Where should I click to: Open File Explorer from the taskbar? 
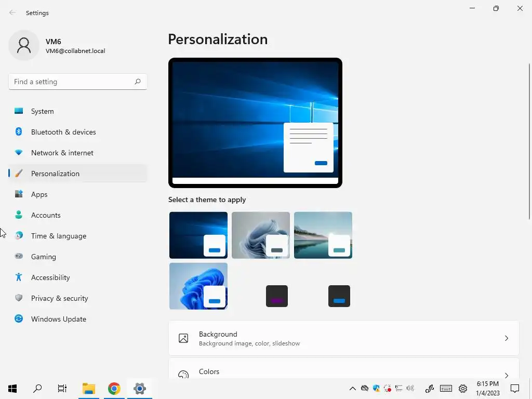pyautogui.click(x=88, y=388)
